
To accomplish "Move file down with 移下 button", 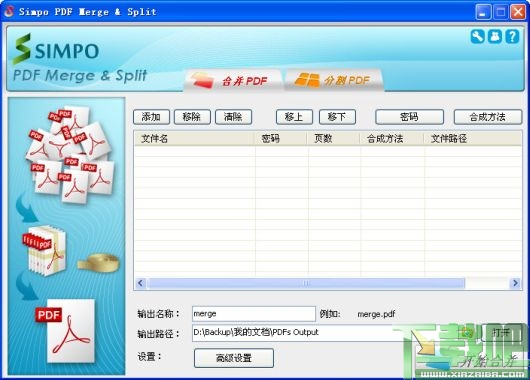I will pos(337,117).
